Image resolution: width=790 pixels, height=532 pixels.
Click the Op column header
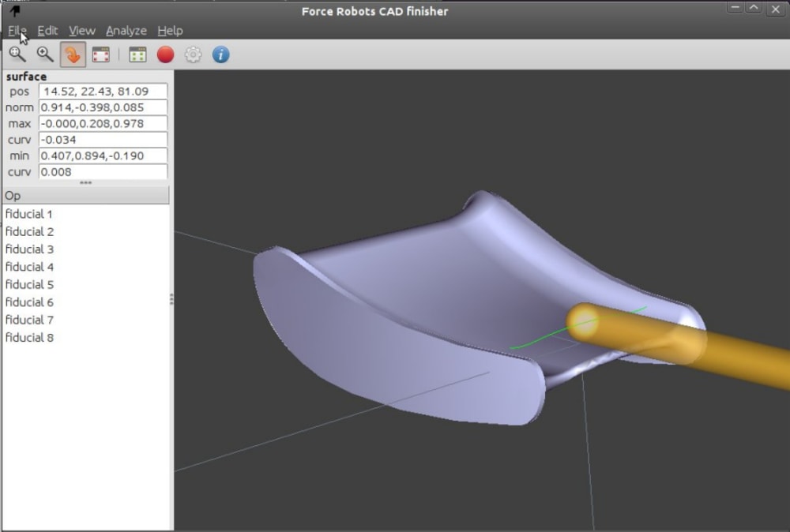tap(86, 195)
